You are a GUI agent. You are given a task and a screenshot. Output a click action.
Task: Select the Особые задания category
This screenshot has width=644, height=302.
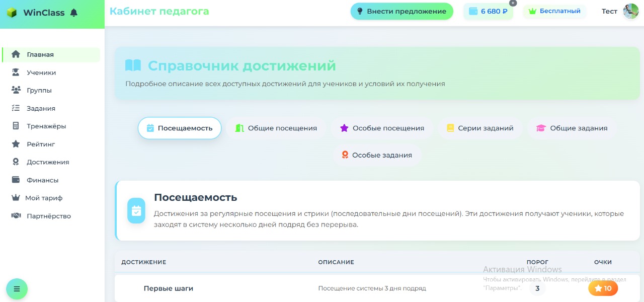(x=377, y=155)
